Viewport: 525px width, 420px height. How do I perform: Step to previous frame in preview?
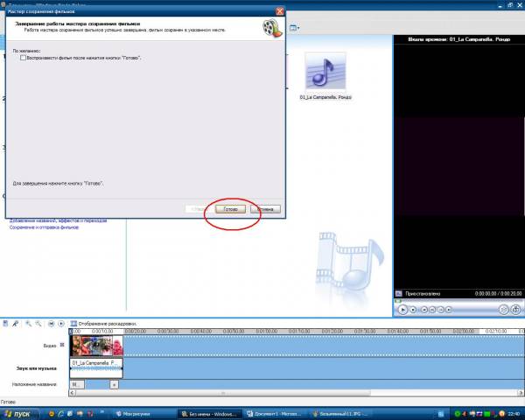click(432, 310)
